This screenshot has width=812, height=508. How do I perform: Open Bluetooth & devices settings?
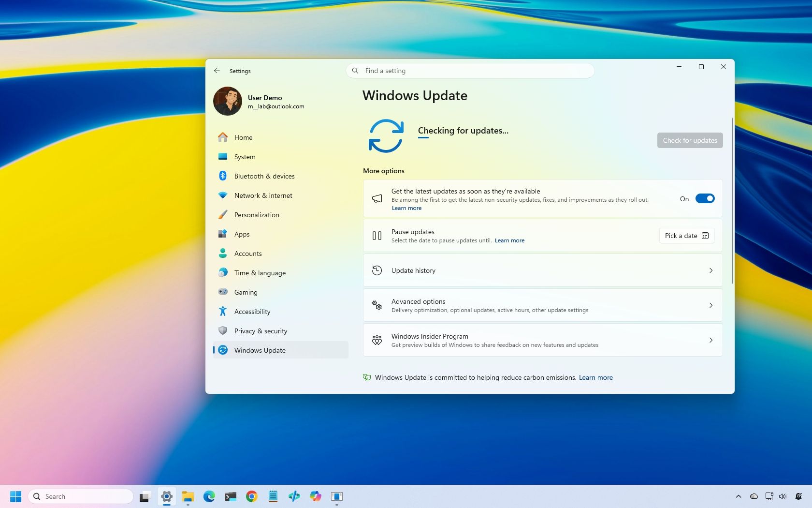coord(280,176)
